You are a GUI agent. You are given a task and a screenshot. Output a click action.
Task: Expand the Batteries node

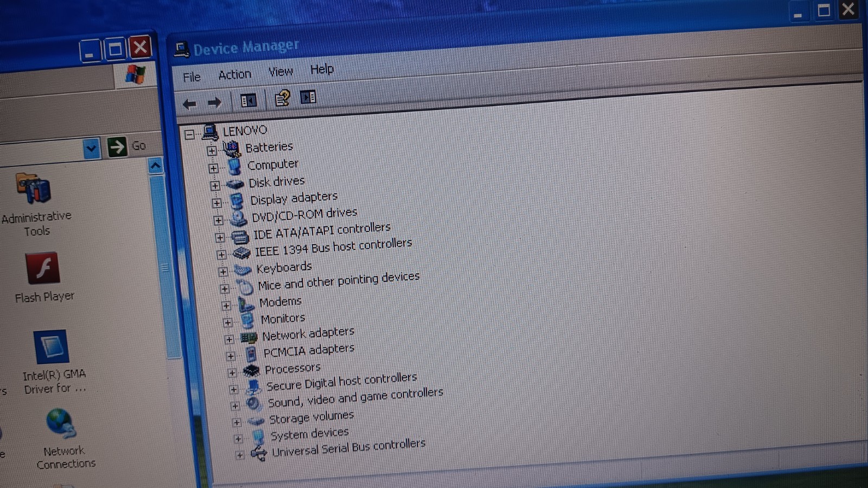coord(212,151)
